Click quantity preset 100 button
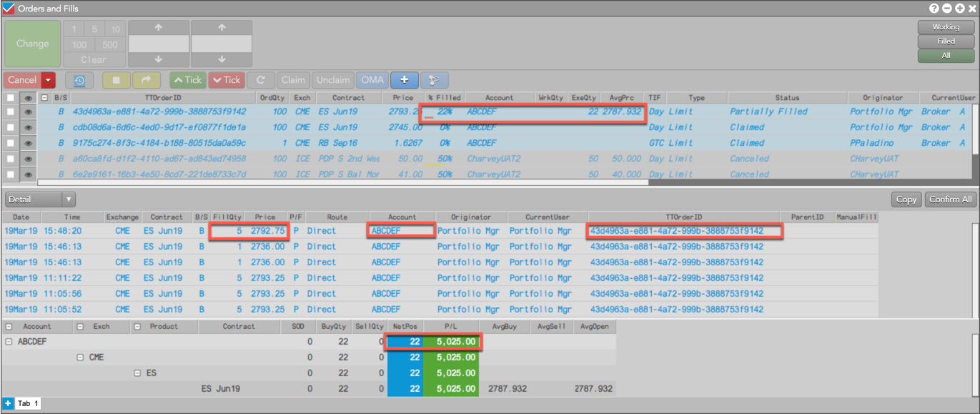This screenshot has width=980, height=414. click(x=79, y=44)
